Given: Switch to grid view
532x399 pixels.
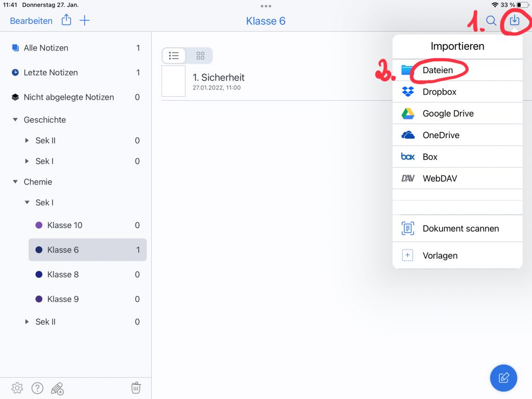Looking at the screenshot, I should point(200,56).
